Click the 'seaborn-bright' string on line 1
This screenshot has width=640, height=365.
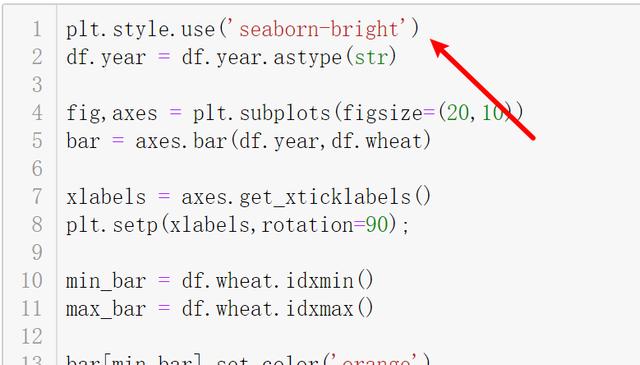tap(319, 29)
